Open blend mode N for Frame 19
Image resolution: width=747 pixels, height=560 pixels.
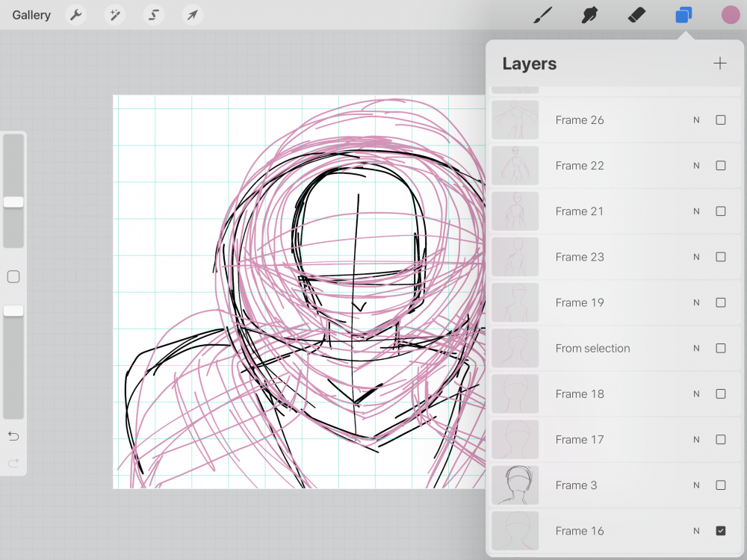click(696, 303)
